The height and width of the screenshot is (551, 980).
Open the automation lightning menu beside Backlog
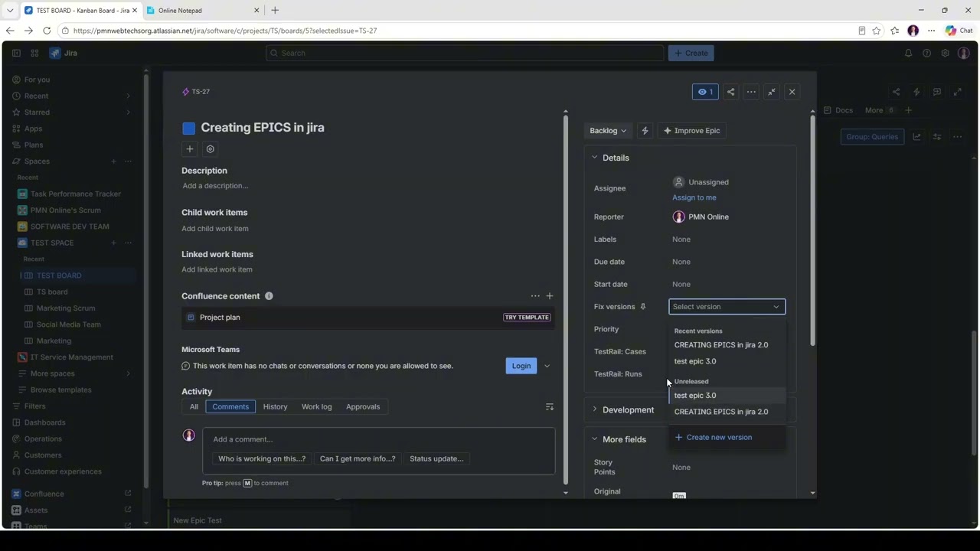point(645,131)
